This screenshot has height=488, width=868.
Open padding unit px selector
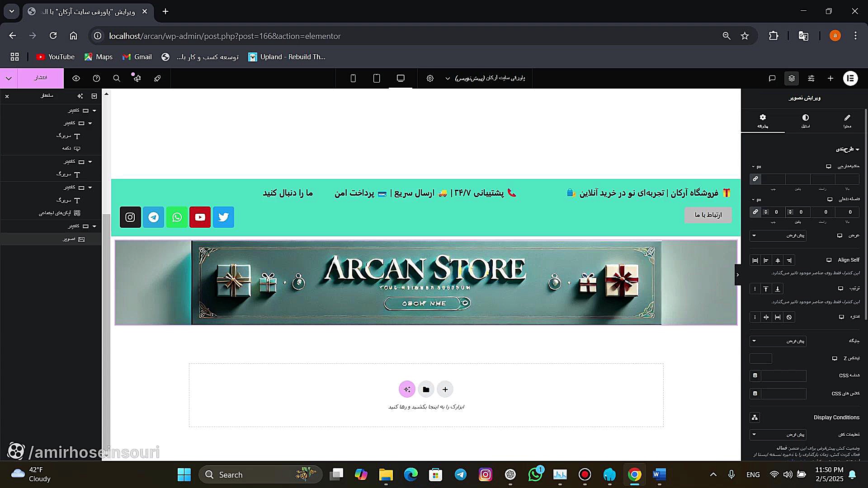(756, 200)
